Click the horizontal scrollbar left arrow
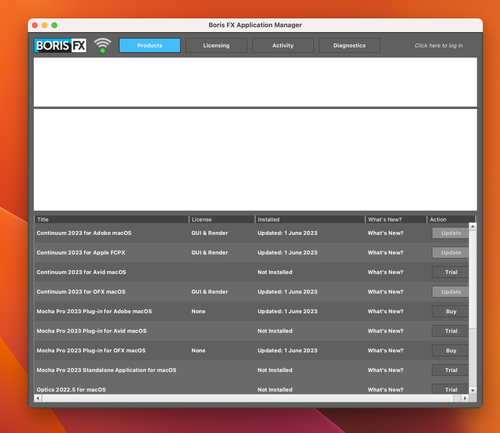Screen dimensions: 500x433 (x=38, y=398)
